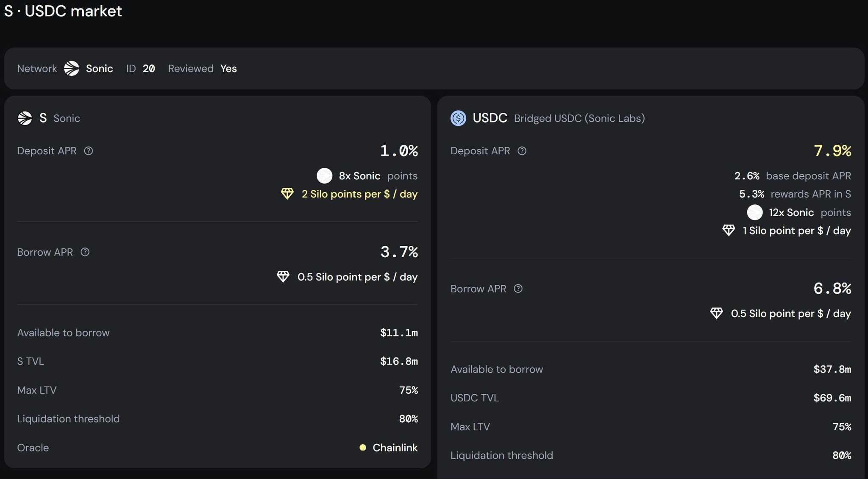Click the USDC token logo icon
The image size is (868, 479).
(x=458, y=118)
